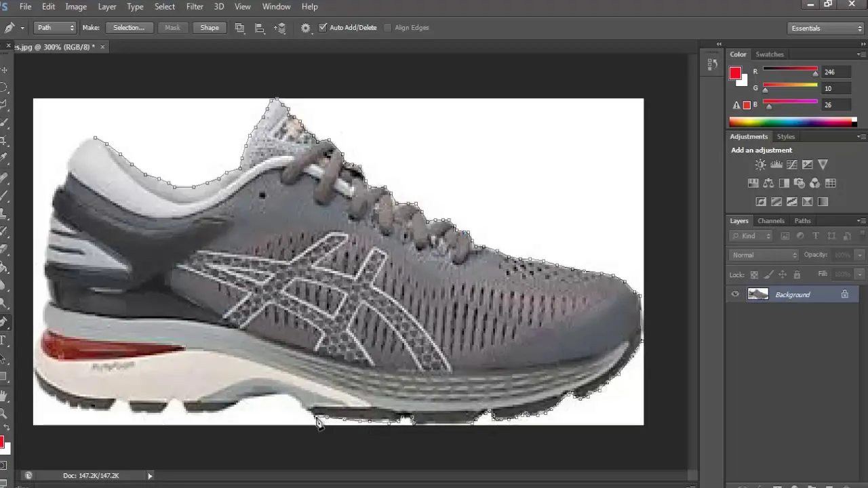The image size is (868, 488).
Task: Add Vibrance adjustment
Action: point(823,165)
